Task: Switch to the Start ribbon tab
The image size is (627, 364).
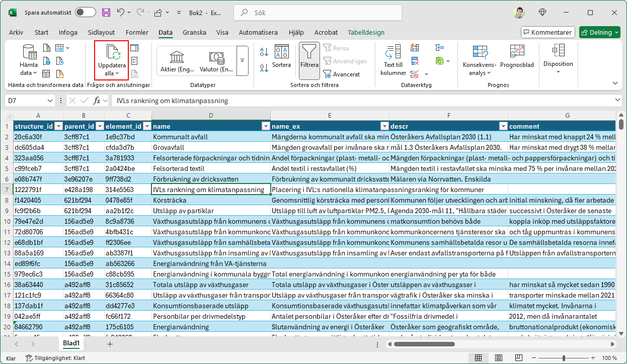Action: [x=41, y=32]
